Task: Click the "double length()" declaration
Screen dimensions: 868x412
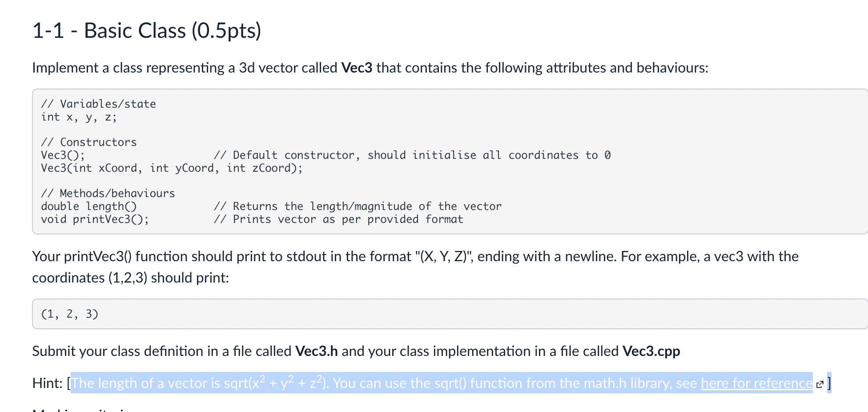Action: [89, 206]
